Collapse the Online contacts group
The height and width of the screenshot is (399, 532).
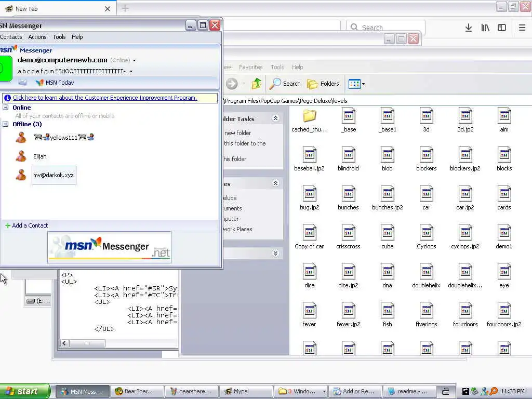(5, 107)
